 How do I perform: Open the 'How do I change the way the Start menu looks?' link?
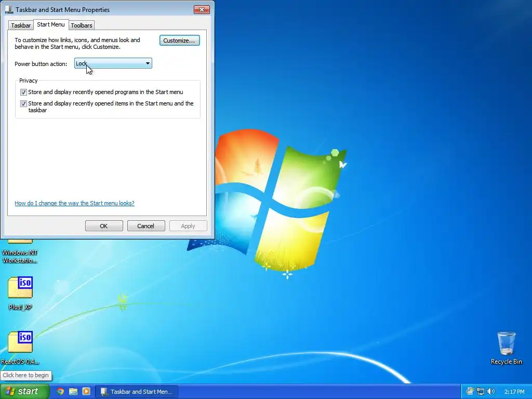74,203
